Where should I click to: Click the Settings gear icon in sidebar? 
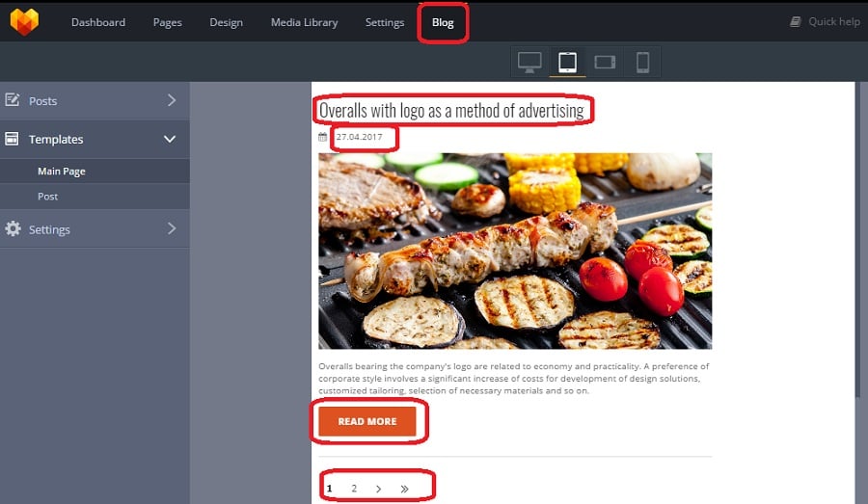click(14, 229)
